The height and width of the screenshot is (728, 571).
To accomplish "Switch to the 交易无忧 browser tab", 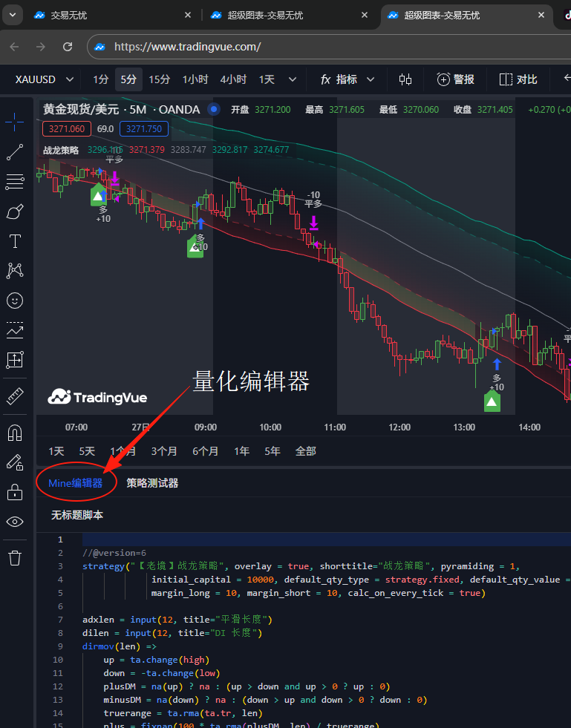I will pyautogui.click(x=113, y=16).
